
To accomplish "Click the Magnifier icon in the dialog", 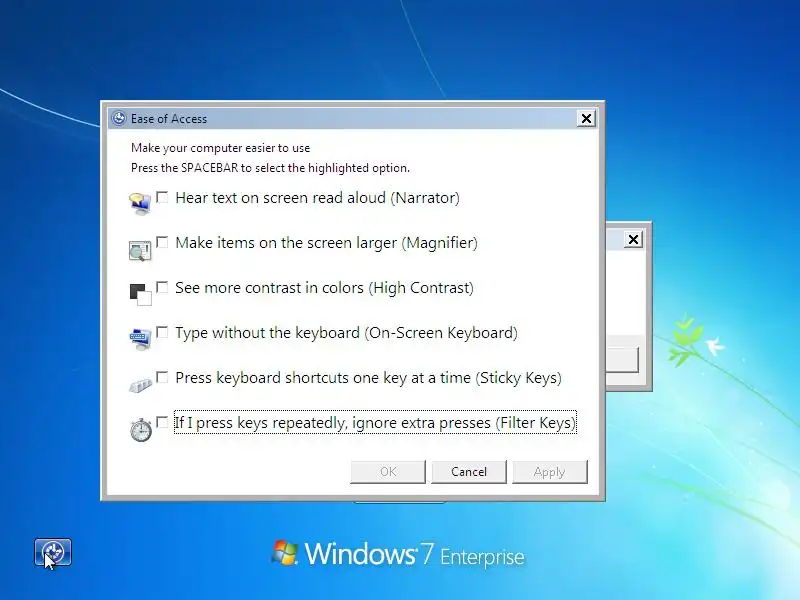I will click(140, 251).
